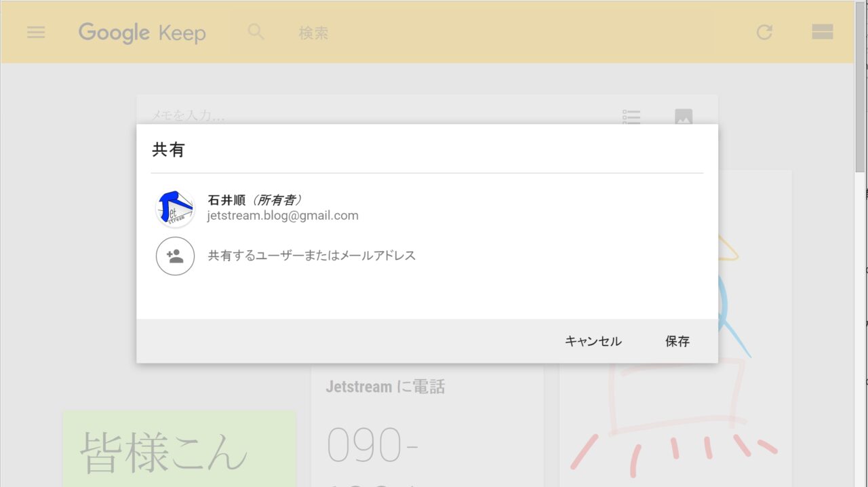Click the refresh icon in header
868x487 pixels.
tap(764, 32)
